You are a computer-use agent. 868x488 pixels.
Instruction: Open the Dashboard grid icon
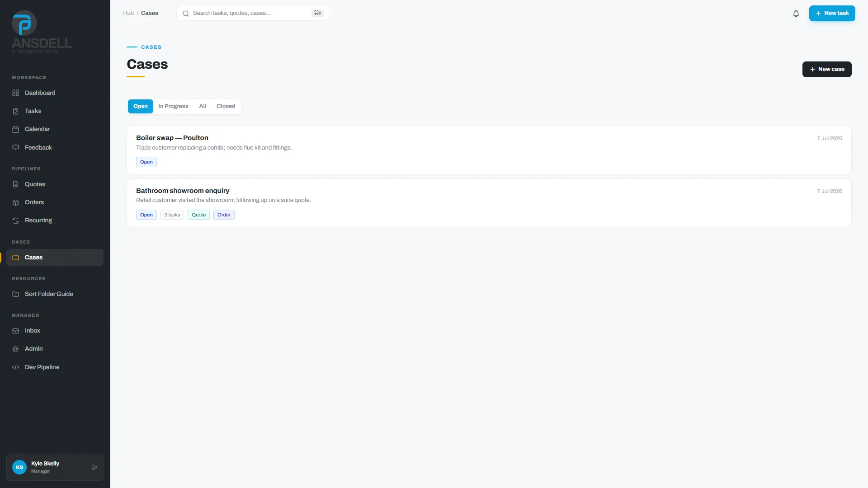click(x=15, y=93)
